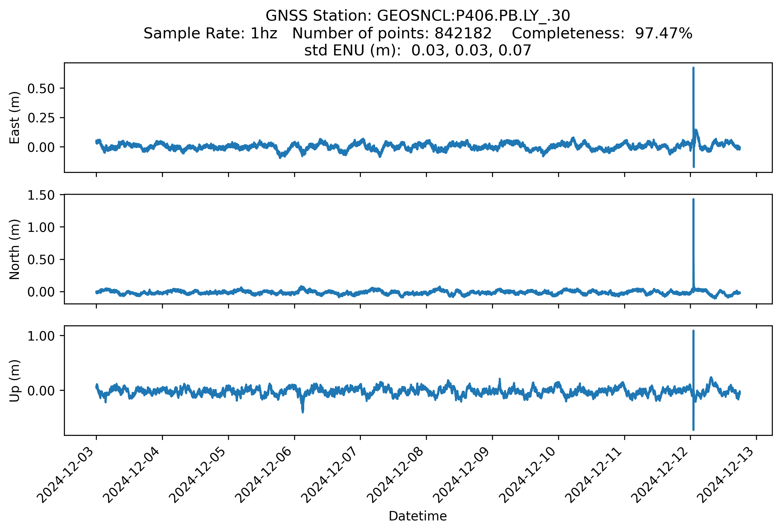Click the East (m) axis label
The image size is (781, 532).
[x=14, y=117]
